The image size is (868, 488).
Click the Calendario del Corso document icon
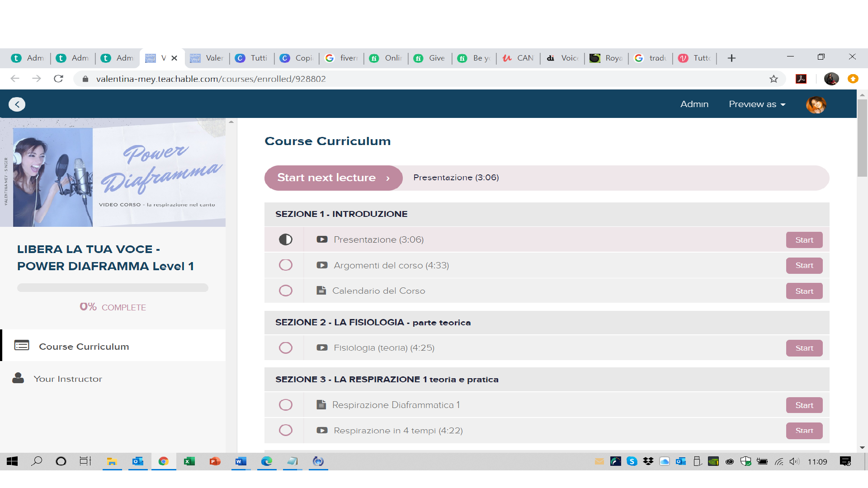321,291
